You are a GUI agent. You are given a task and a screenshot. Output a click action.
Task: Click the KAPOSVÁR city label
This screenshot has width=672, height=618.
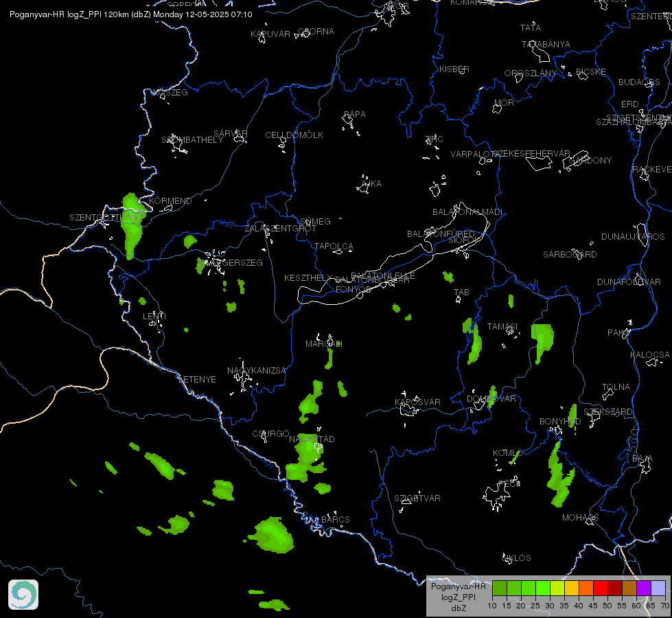point(417,402)
